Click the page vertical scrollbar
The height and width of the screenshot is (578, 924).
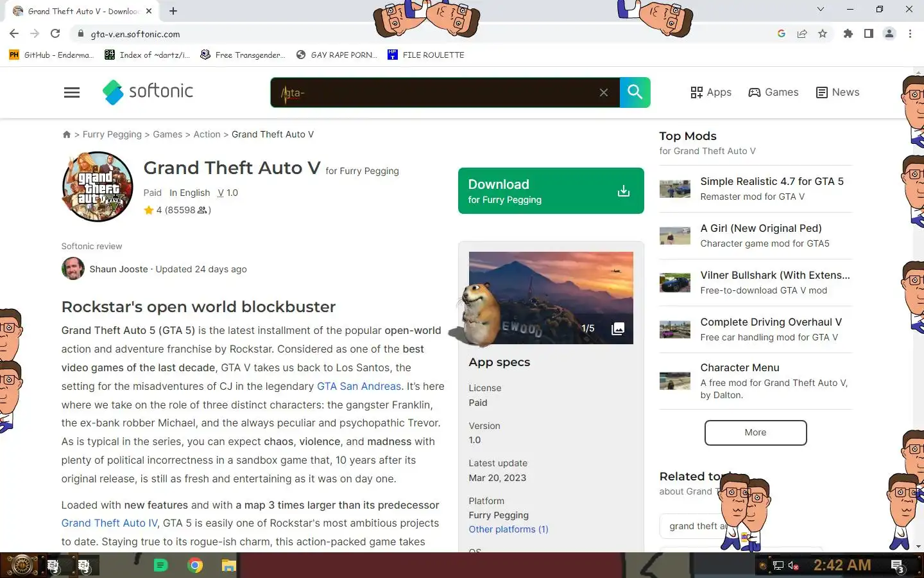919,308
